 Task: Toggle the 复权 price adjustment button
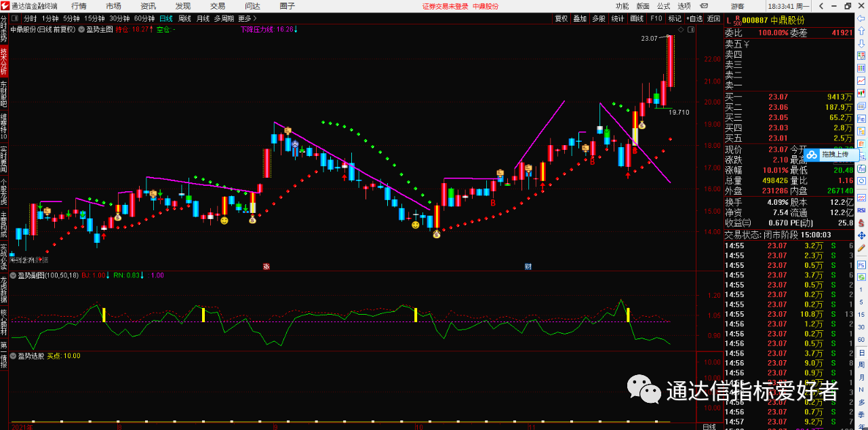[561, 19]
